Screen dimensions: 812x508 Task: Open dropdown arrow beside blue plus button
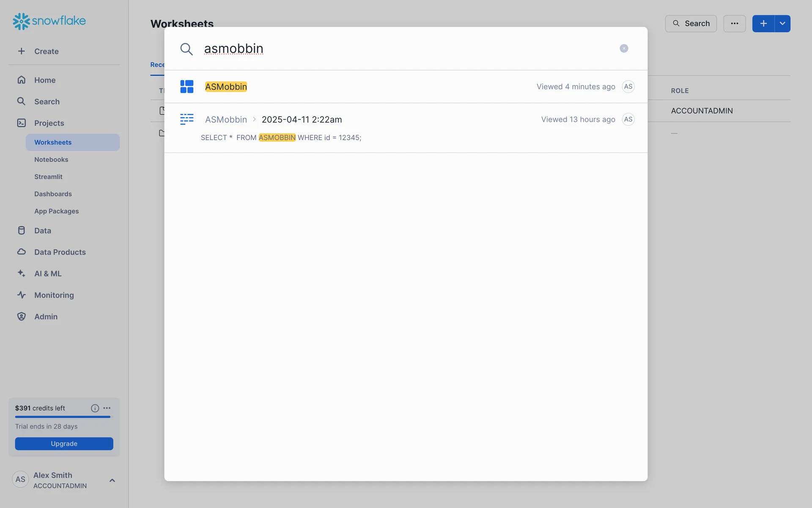[782, 24]
